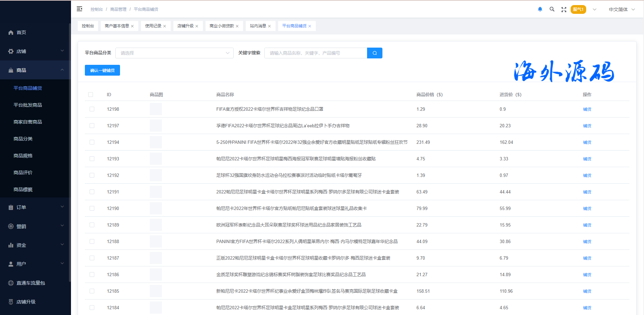644x315 pixels.
Task: Collapse the sidebar with the hamburger icon
Action: (x=79, y=9)
